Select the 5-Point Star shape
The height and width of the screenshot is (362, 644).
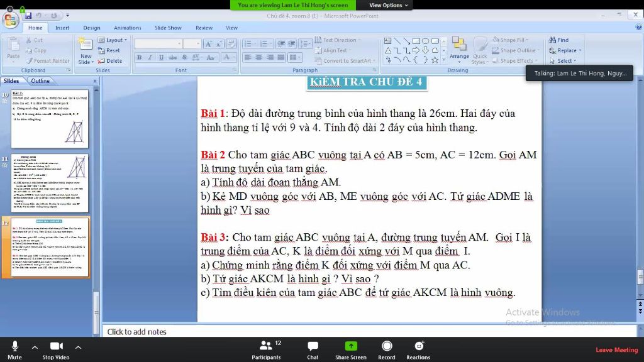435,60
